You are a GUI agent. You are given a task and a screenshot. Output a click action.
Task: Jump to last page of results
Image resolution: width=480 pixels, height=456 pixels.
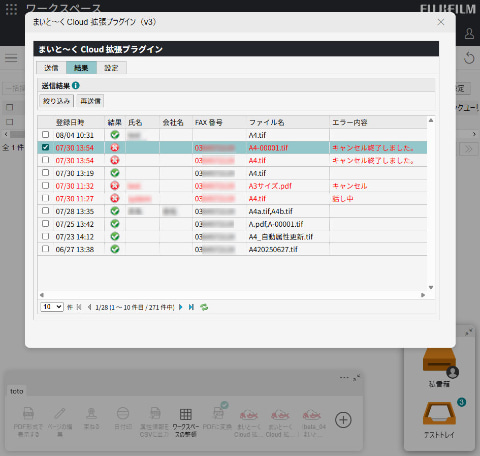point(191,307)
